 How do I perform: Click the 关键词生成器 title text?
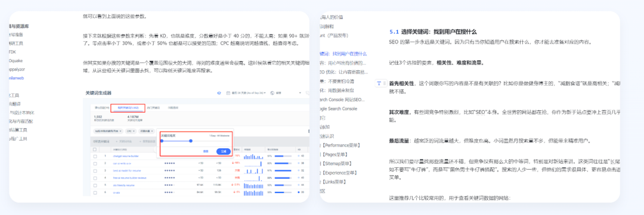(98, 93)
